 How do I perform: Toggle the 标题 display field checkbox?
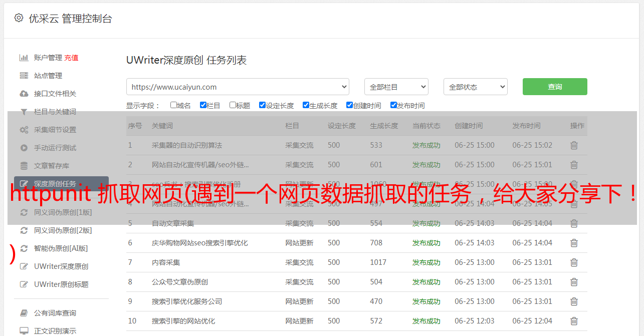click(233, 105)
